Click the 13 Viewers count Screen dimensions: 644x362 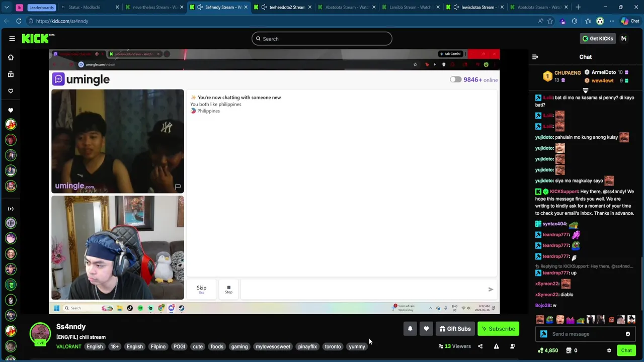pyautogui.click(x=454, y=346)
